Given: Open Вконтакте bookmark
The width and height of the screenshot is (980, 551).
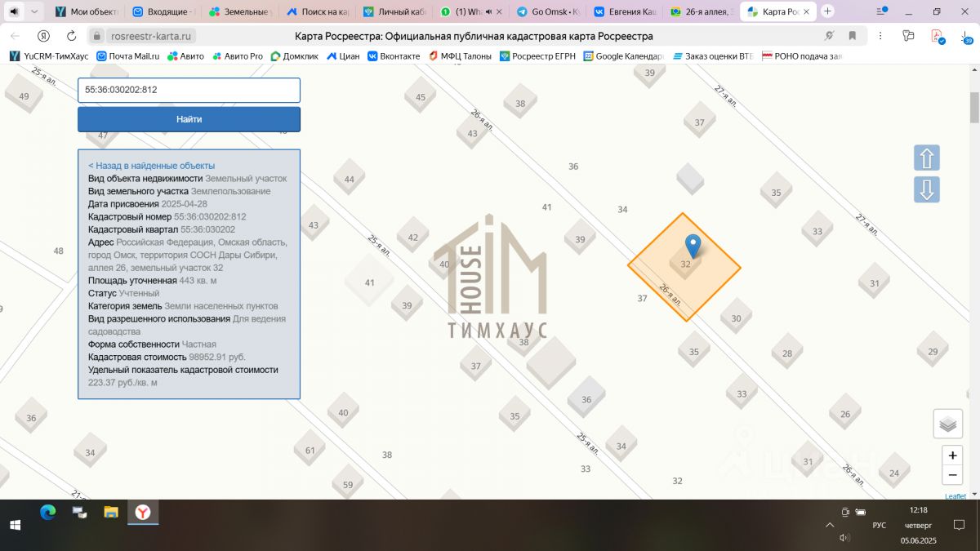Looking at the screenshot, I should [x=394, y=56].
